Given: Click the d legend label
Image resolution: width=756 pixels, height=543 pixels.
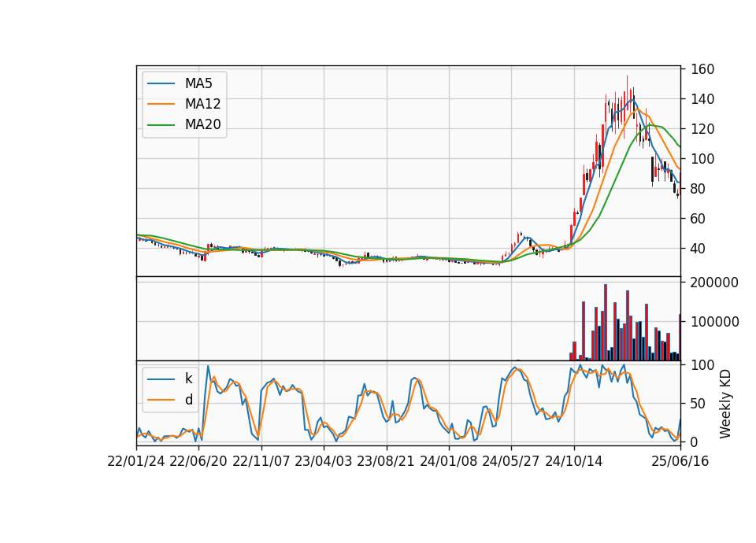Looking at the screenshot, I should tap(188, 400).
